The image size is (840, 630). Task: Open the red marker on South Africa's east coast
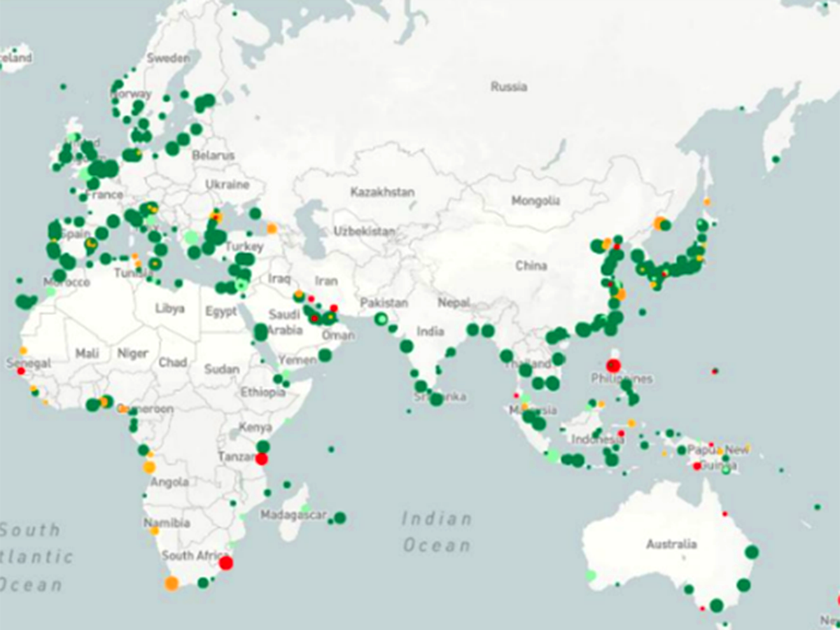(225, 562)
